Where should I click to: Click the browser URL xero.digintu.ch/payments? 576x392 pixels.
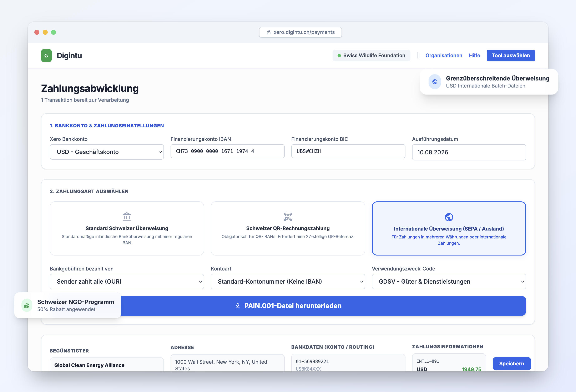300,32
